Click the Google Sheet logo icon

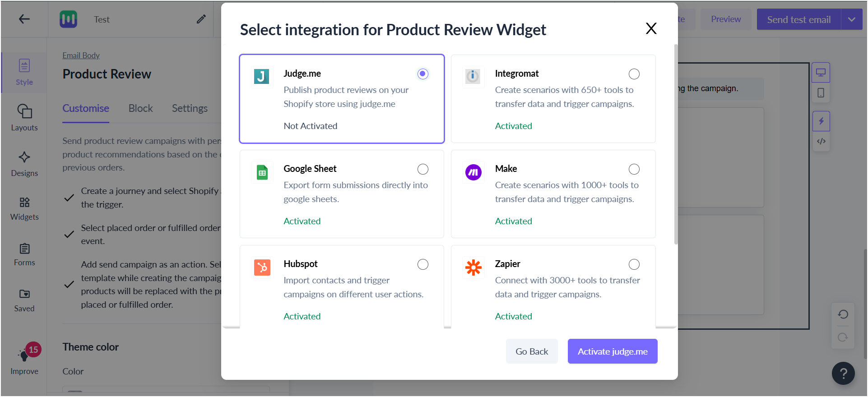[262, 172]
